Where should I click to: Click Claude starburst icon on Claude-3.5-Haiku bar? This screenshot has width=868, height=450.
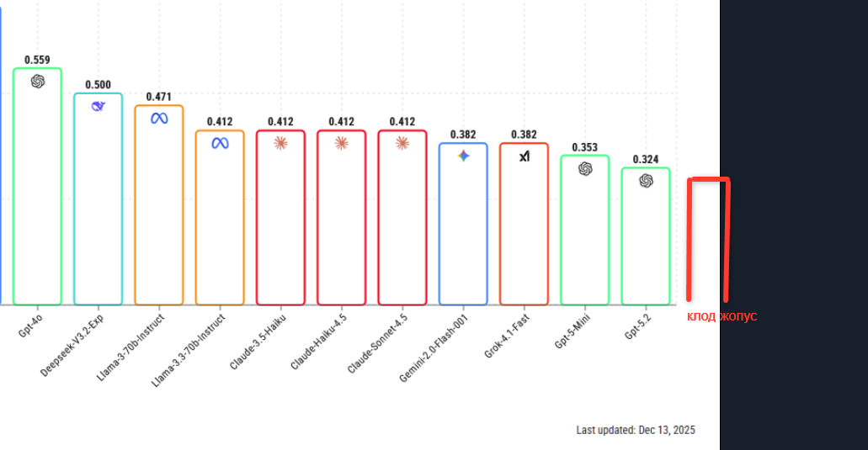click(x=280, y=143)
